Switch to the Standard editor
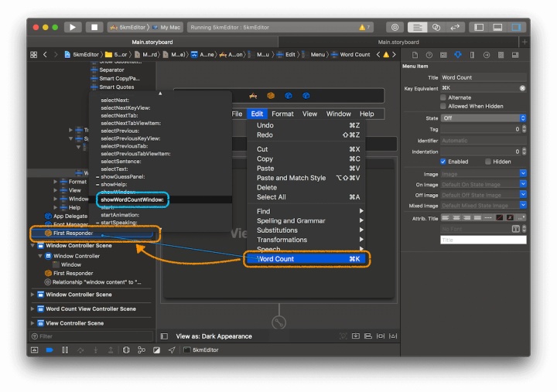 point(418,27)
